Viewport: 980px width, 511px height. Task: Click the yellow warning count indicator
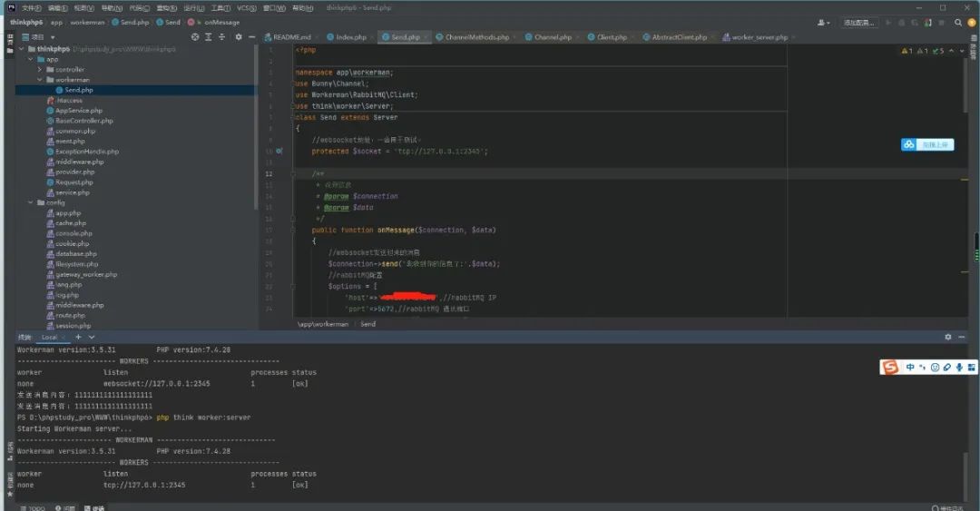click(906, 51)
